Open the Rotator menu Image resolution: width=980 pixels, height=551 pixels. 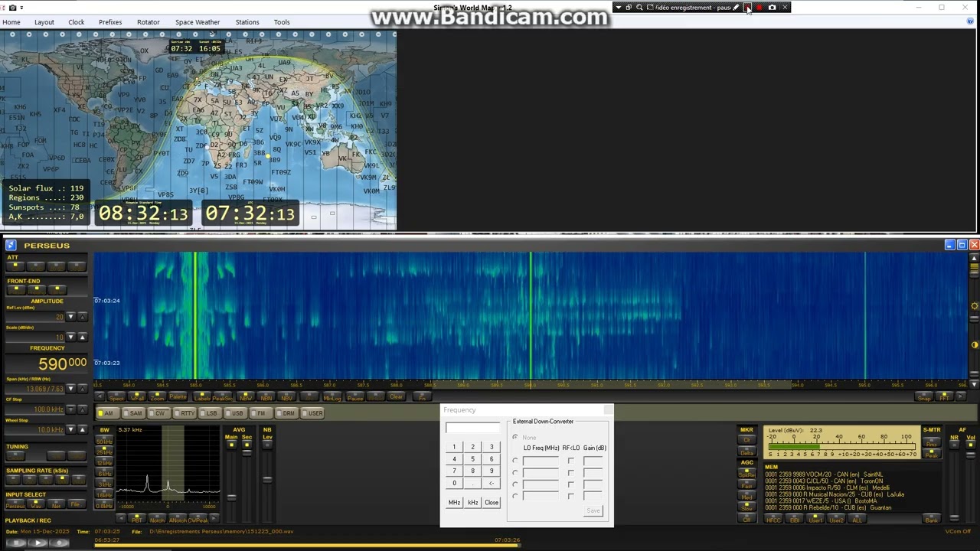coord(148,22)
